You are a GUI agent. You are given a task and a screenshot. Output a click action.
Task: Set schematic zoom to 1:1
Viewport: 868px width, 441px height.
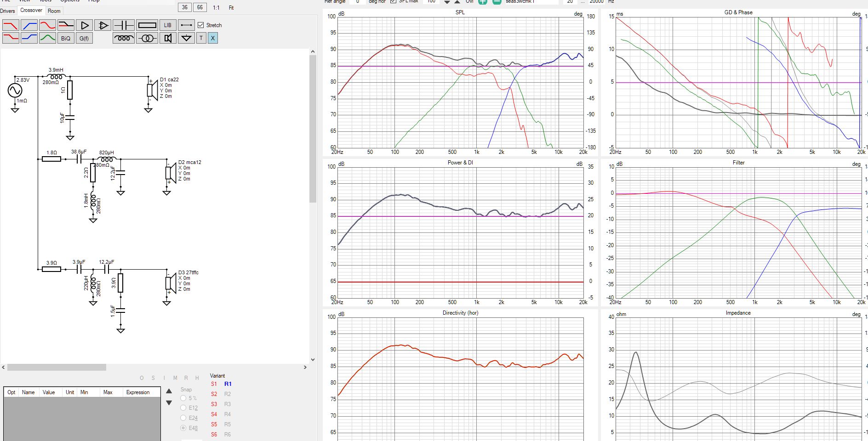click(x=216, y=8)
